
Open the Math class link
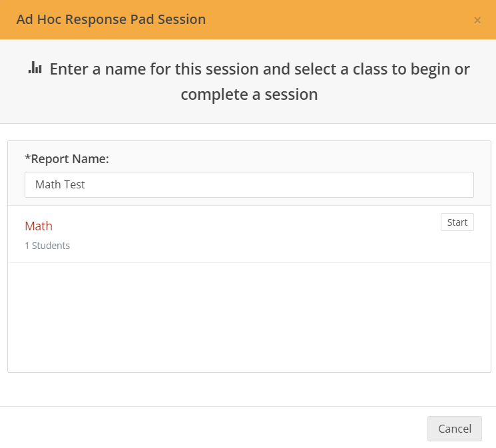(39, 226)
